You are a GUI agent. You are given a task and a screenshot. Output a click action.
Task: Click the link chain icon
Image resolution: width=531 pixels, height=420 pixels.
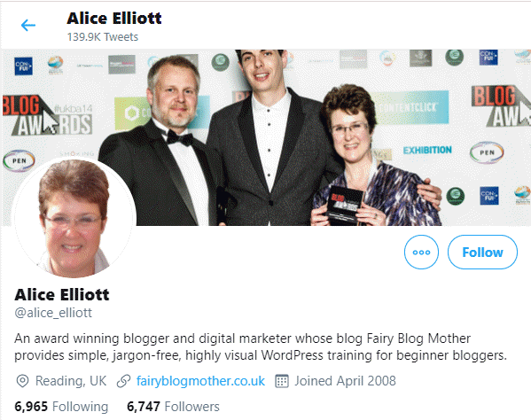pyautogui.click(x=123, y=381)
